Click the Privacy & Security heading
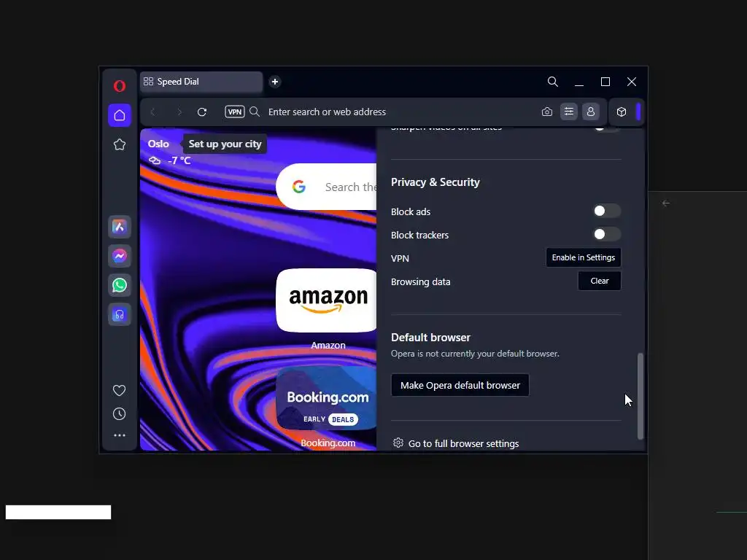The height and width of the screenshot is (560, 747). tap(435, 182)
